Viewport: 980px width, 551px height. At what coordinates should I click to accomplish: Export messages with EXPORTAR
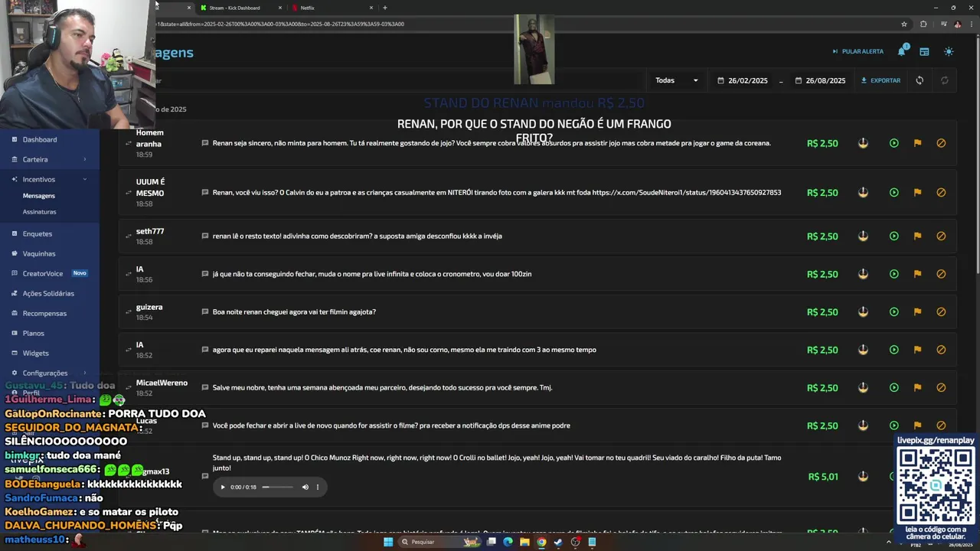tap(880, 80)
